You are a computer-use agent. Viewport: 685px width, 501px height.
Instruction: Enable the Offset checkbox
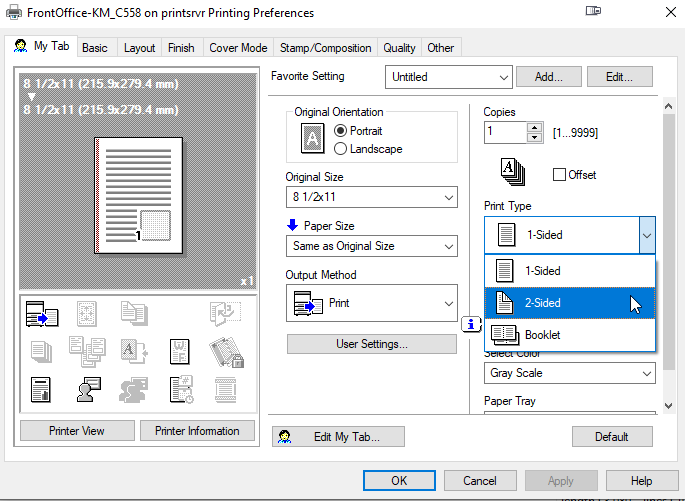[559, 175]
